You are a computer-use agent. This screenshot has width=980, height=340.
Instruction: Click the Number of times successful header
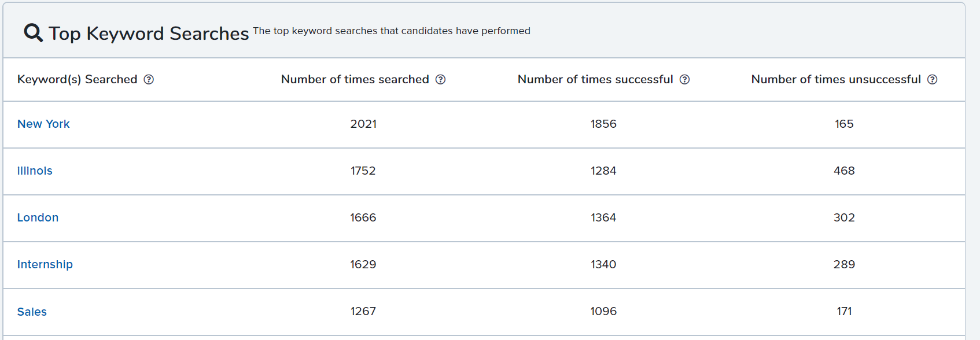pyautogui.click(x=595, y=79)
